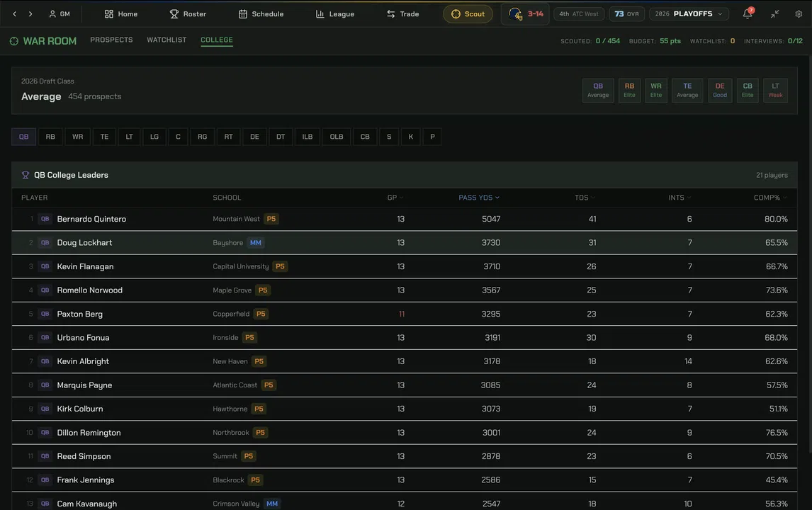Image resolution: width=812 pixels, height=510 pixels.
Task: Sort table by Comp% column
Action: pos(771,197)
